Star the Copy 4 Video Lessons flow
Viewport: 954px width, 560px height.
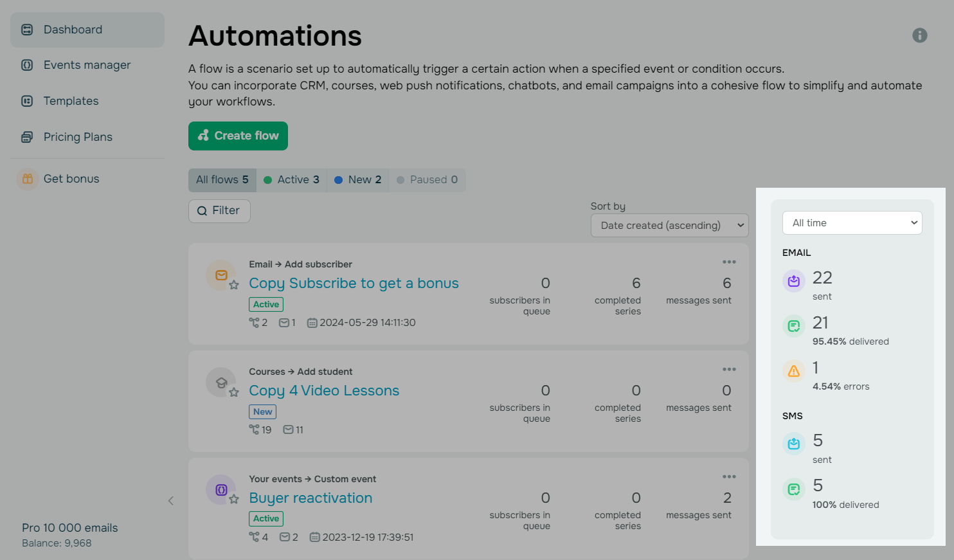[x=234, y=392]
